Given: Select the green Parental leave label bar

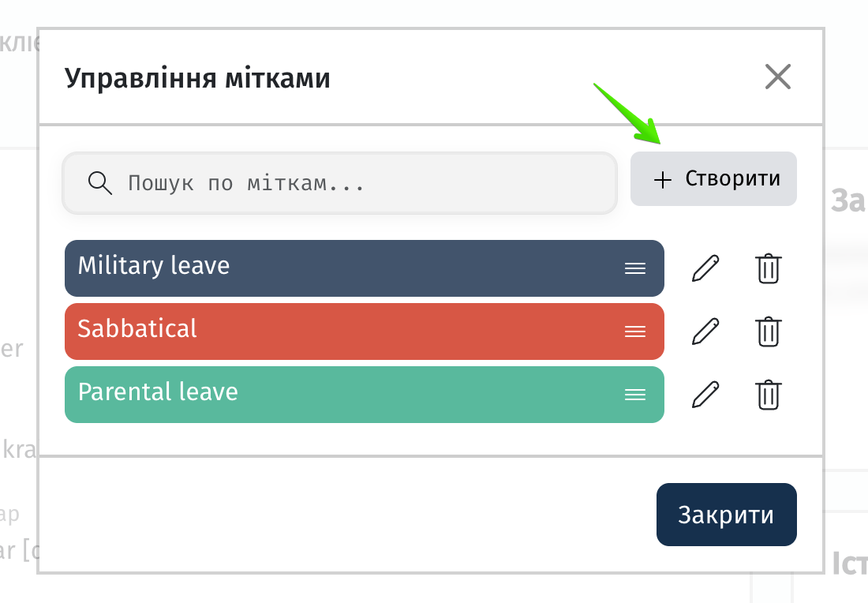Looking at the screenshot, I should pos(365,395).
